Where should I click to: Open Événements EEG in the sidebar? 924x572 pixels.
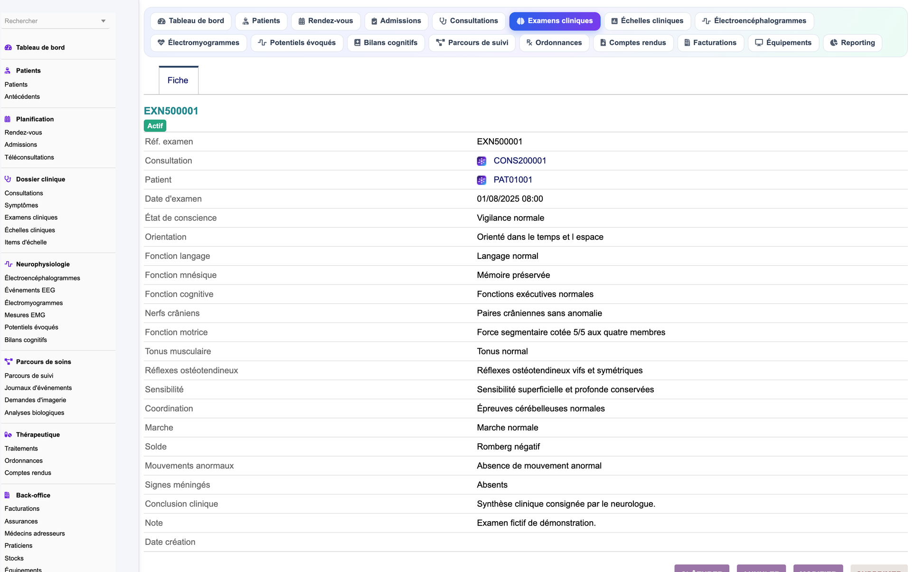click(30, 290)
